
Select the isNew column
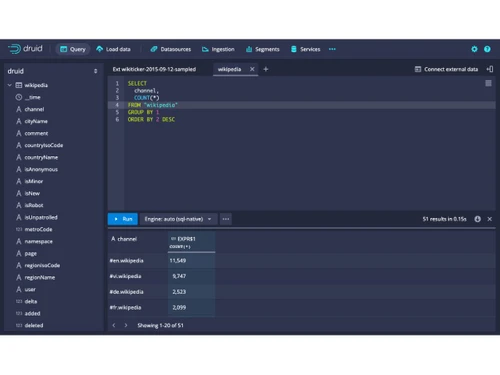click(x=32, y=193)
